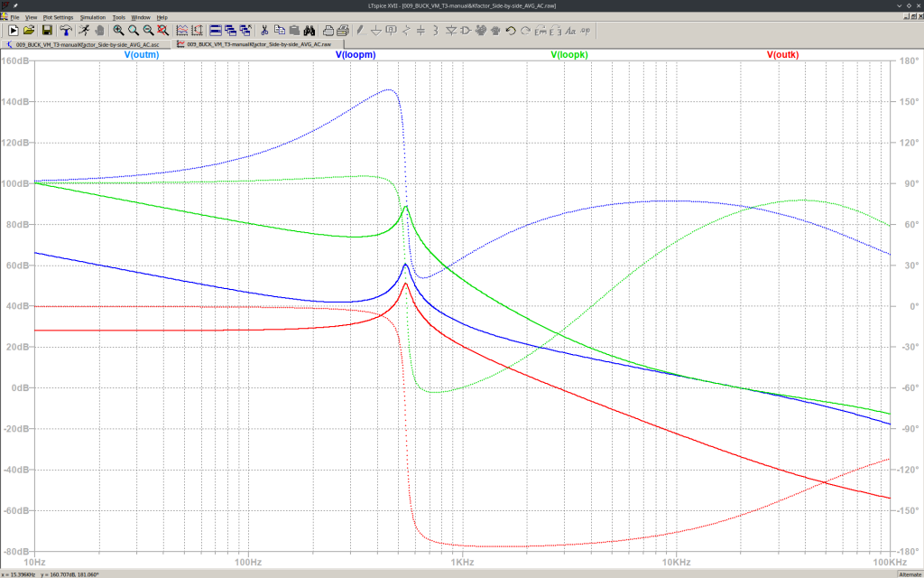Click the cursor x-coordinate readout in status bar
Viewport: 924px width, 578px height.
[18, 573]
